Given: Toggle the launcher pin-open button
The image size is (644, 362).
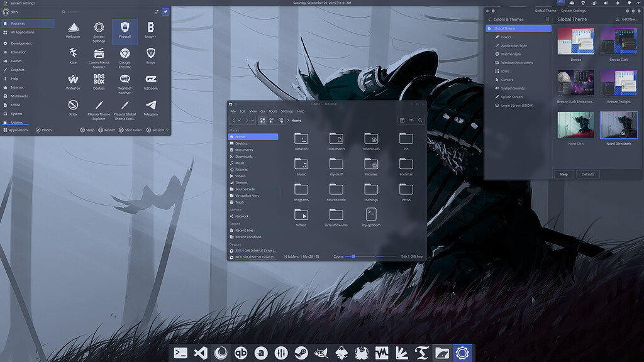Looking at the screenshot, I should (165, 12).
